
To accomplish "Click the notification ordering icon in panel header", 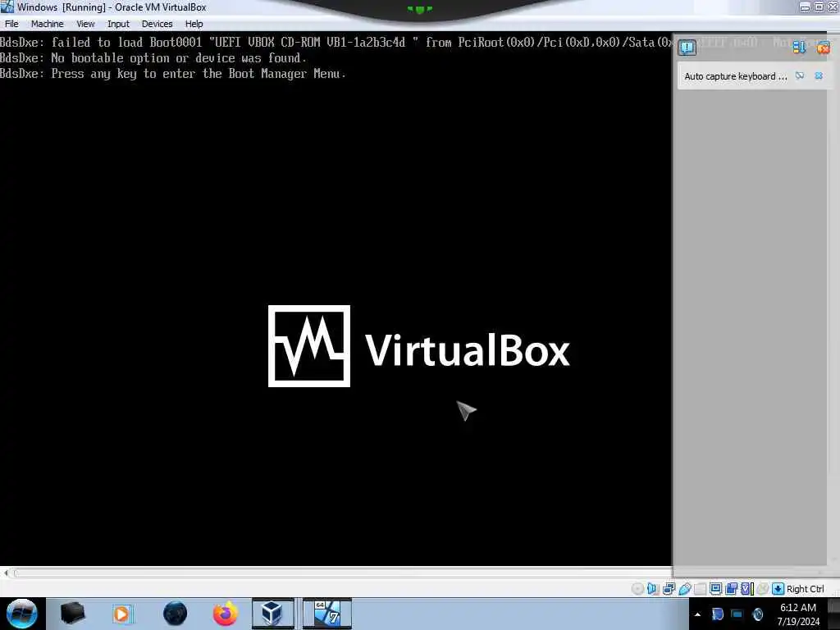I will point(799,48).
